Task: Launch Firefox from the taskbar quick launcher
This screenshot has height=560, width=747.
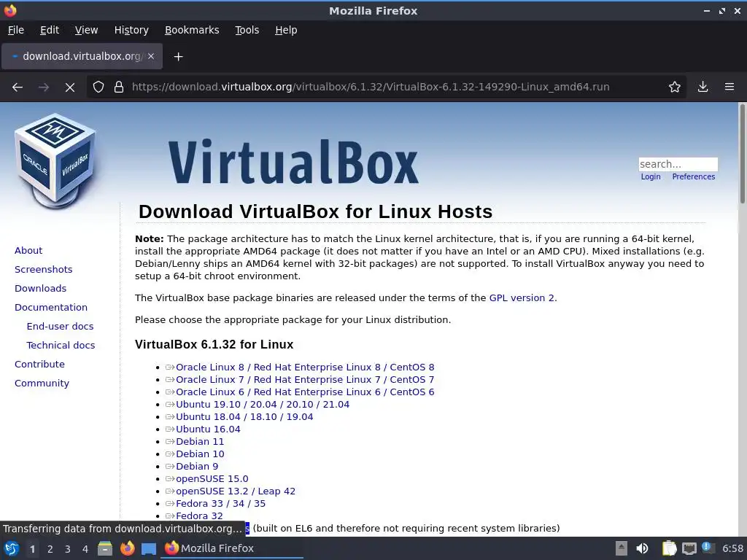Action: pyautogui.click(x=127, y=548)
